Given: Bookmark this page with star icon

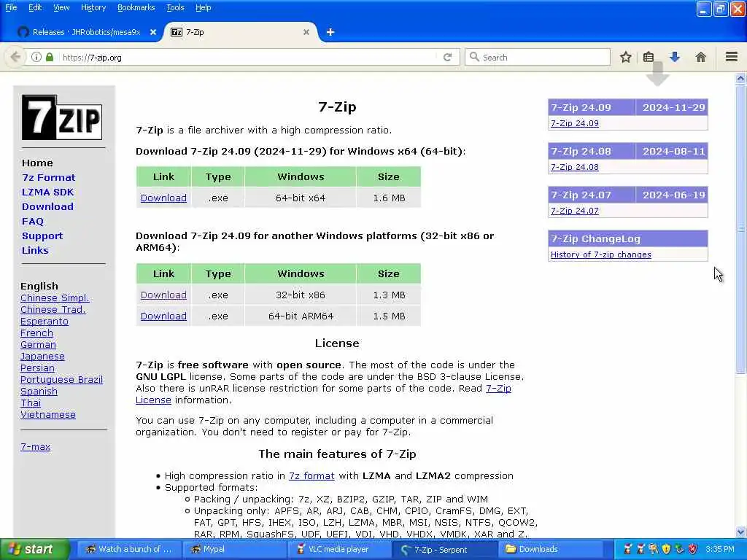Looking at the screenshot, I should pos(625,57).
